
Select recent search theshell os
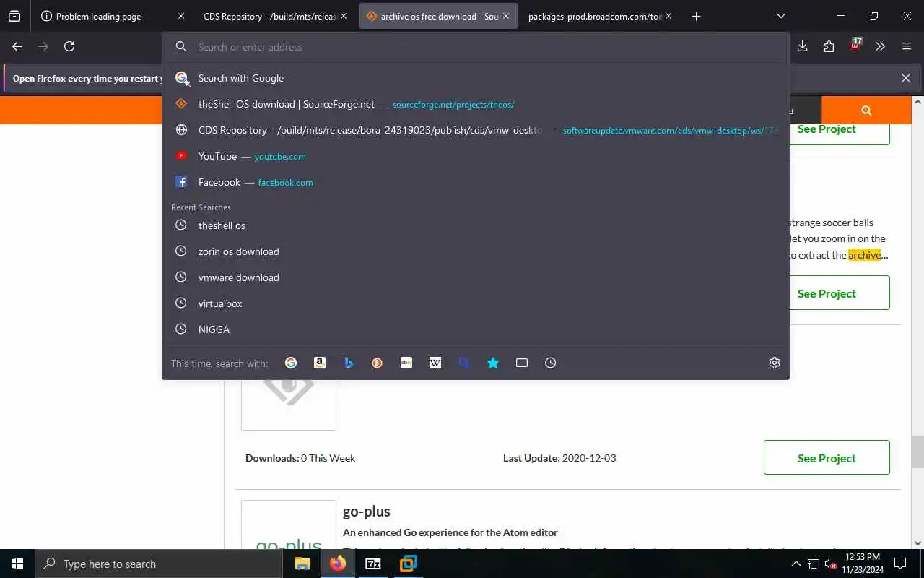pyautogui.click(x=476, y=225)
